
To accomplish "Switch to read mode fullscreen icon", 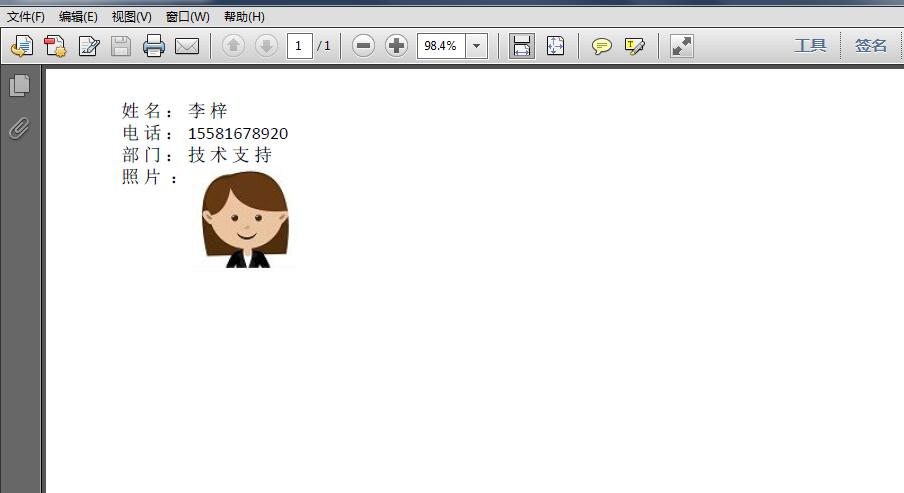I will pyautogui.click(x=681, y=46).
